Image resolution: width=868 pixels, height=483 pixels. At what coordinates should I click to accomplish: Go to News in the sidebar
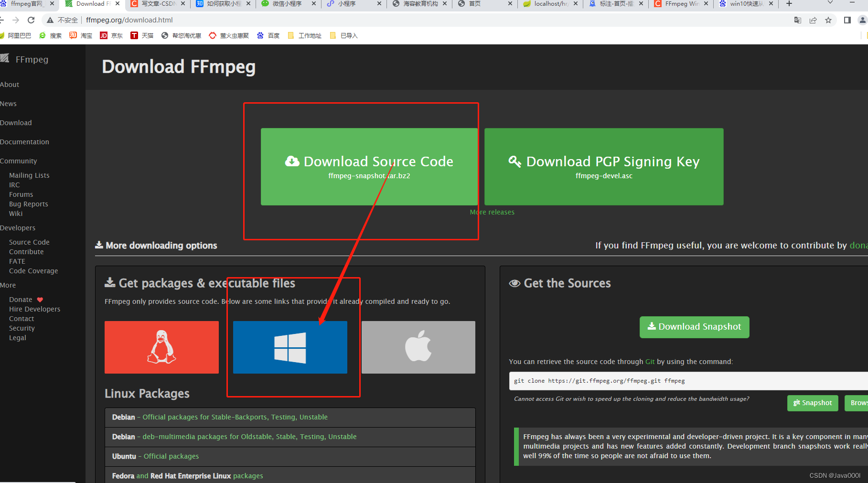pos(8,104)
